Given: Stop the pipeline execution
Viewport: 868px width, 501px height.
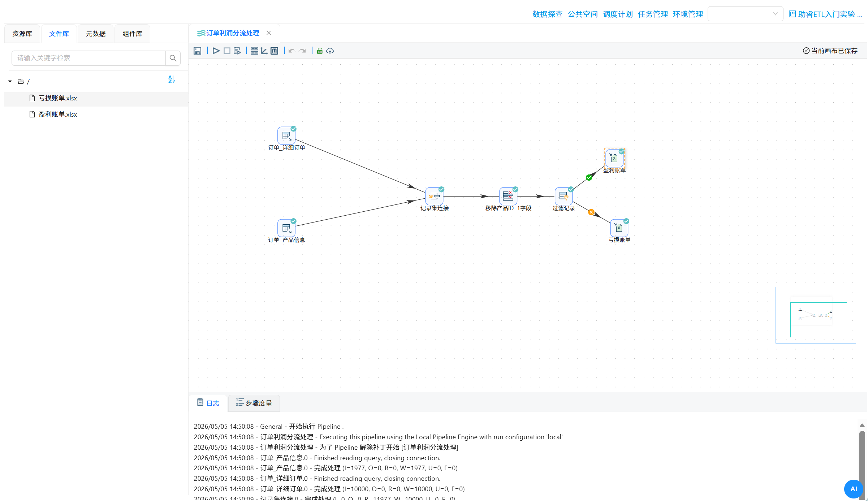Looking at the screenshot, I should pos(227,51).
